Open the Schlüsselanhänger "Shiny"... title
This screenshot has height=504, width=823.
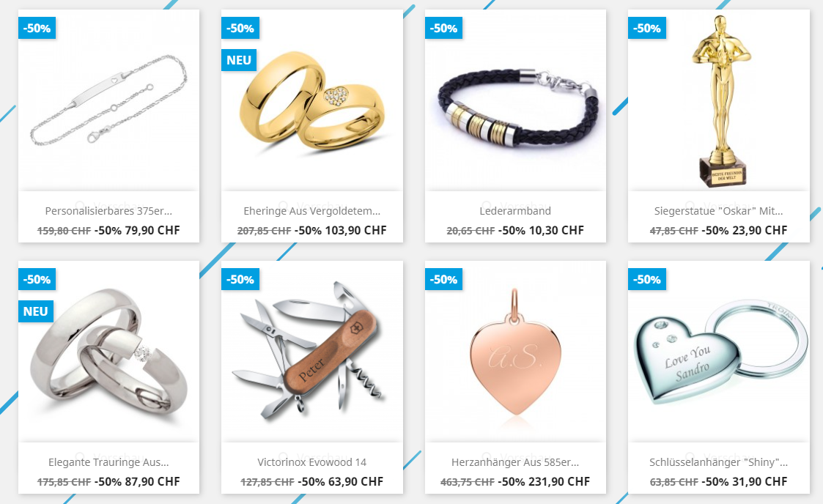click(x=718, y=462)
